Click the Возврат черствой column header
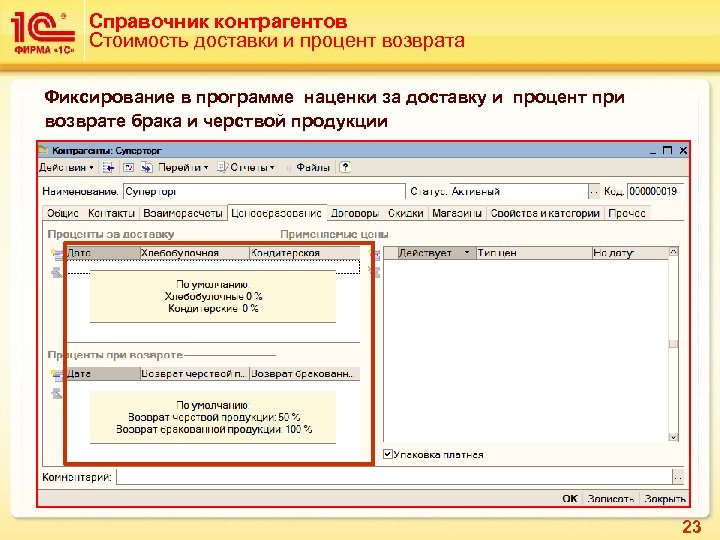This screenshot has height=540, width=720. pos(194,374)
